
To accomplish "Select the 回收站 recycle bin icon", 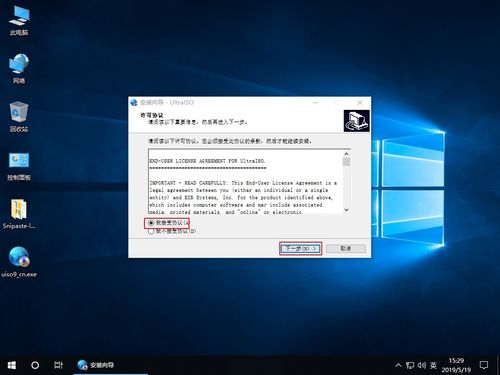I will click(19, 117).
